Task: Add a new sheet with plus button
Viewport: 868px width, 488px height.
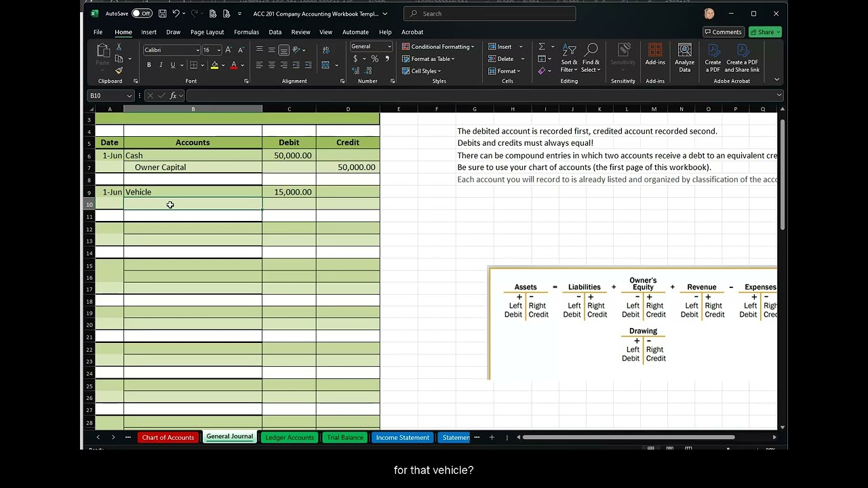Action: tap(492, 437)
